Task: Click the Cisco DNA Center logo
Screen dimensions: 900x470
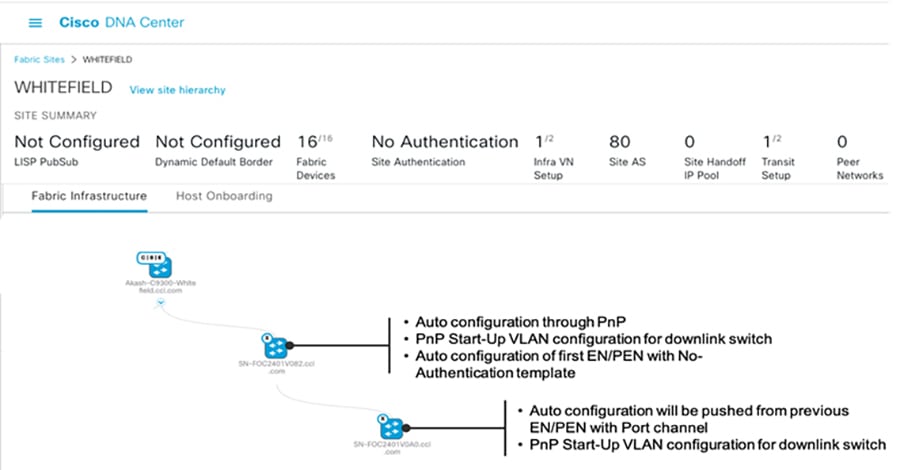Action: coord(121,22)
